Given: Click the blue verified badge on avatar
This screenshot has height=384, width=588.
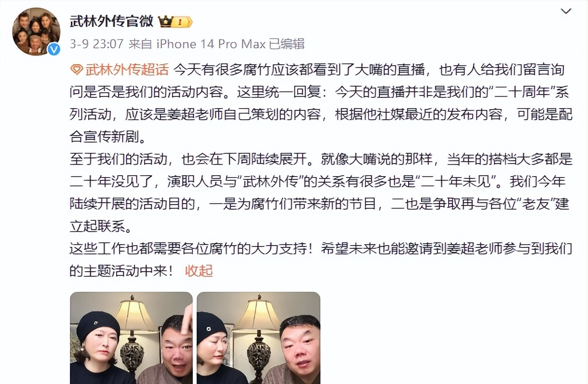Looking at the screenshot, I should coord(54,49).
